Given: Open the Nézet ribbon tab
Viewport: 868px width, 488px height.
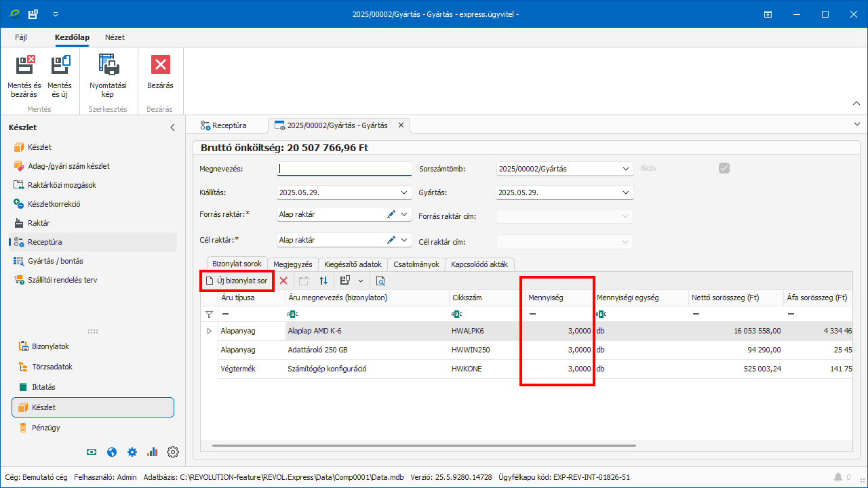Looking at the screenshot, I should 115,37.
